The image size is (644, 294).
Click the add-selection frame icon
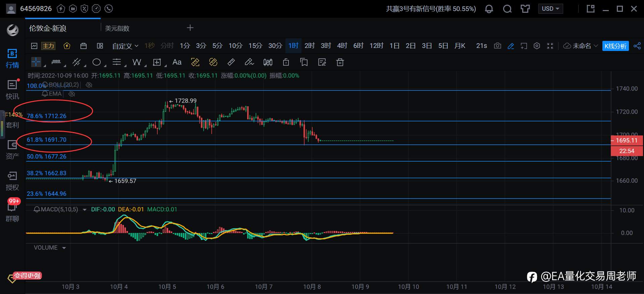524,46
